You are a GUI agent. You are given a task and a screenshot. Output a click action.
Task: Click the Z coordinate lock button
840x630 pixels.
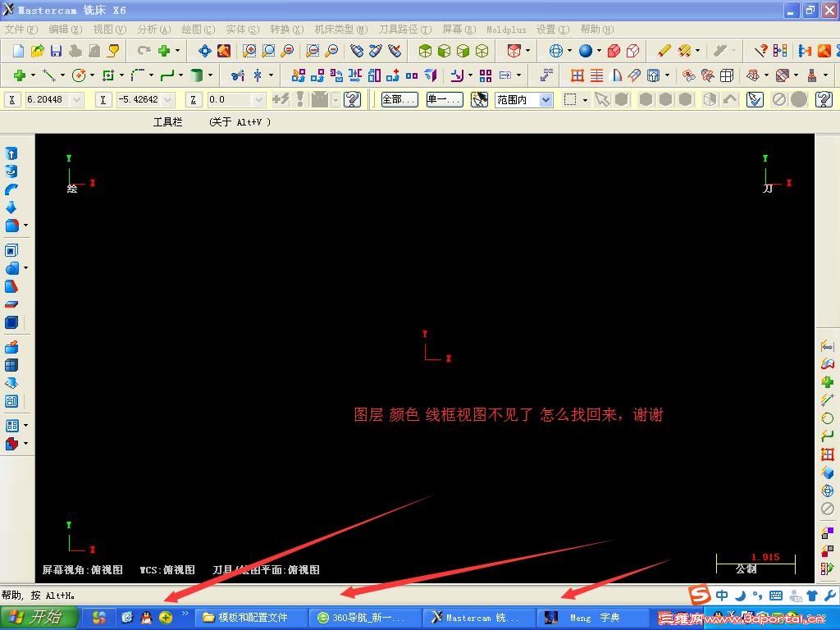coord(194,99)
